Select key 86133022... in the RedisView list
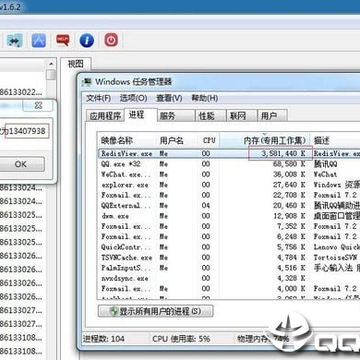The width and height of the screenshot is (360, 360). [21, 92]
